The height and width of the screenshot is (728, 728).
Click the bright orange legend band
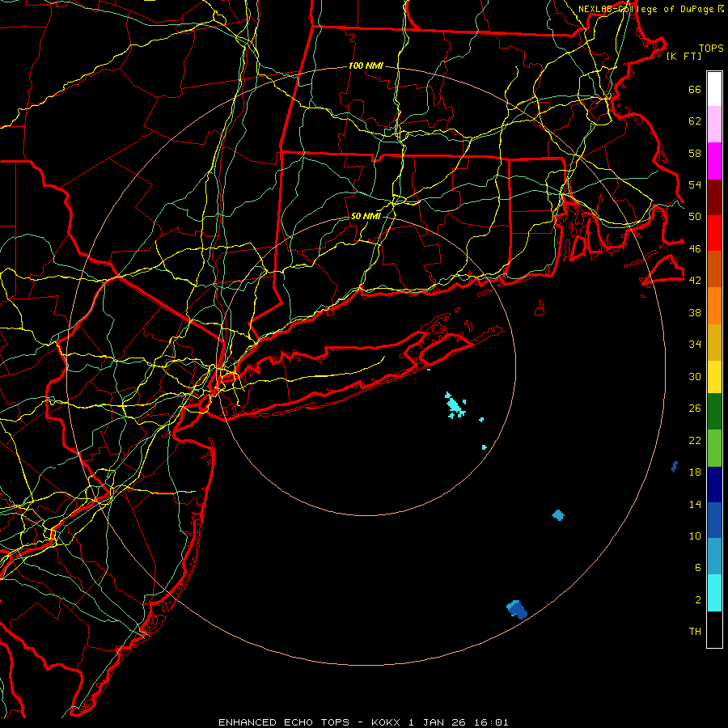pos(714,306)
